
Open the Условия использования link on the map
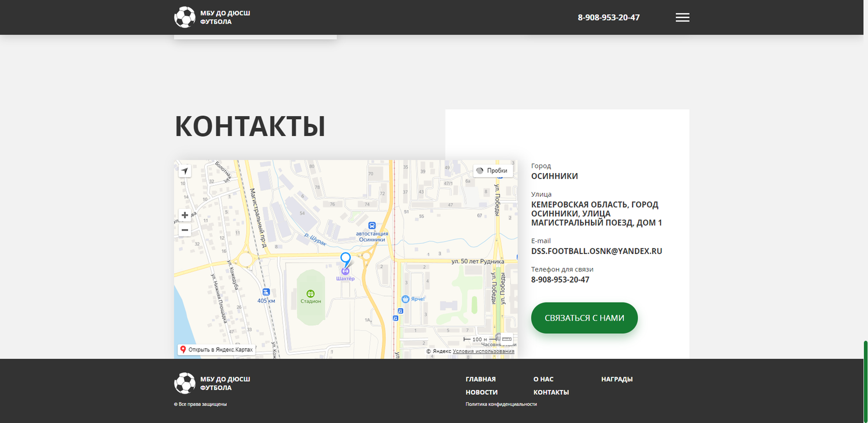click(483, 351)
